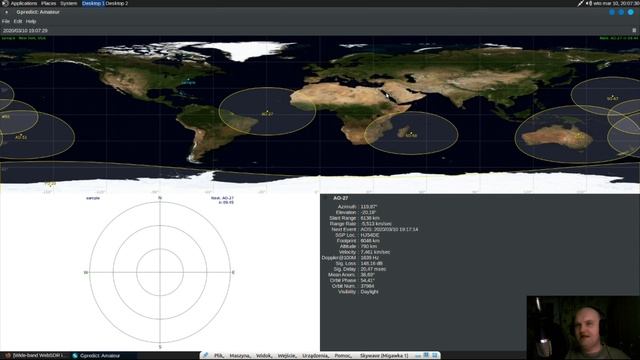640x360 pixels.
Task: Click the Slant Range 6138 km value
Action: [x=370, y=218]
